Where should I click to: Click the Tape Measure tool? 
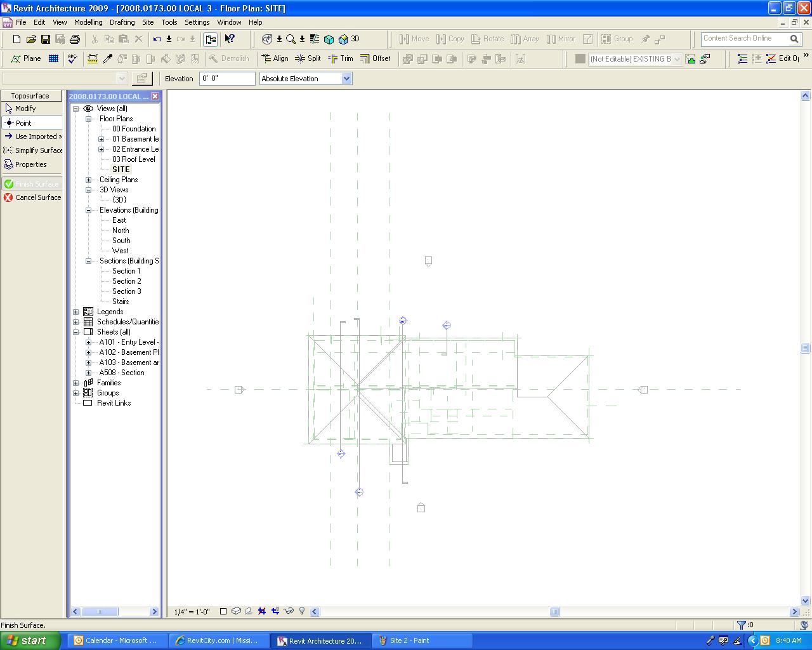pyautogui.click(x=93, y=59)
